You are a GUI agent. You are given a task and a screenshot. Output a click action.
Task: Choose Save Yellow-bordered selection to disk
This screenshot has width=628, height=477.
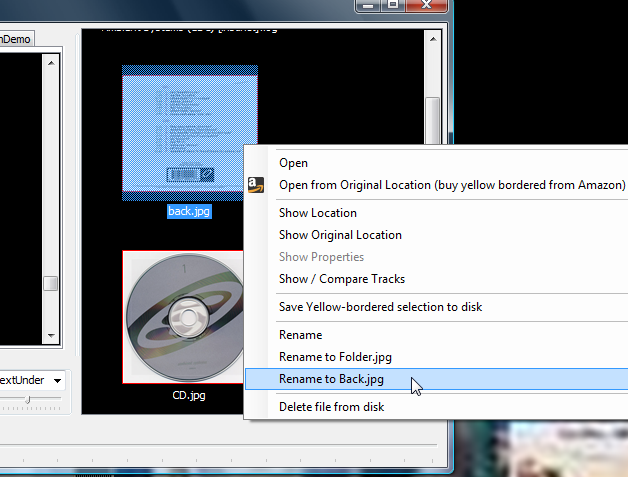[x=437, y=307]
